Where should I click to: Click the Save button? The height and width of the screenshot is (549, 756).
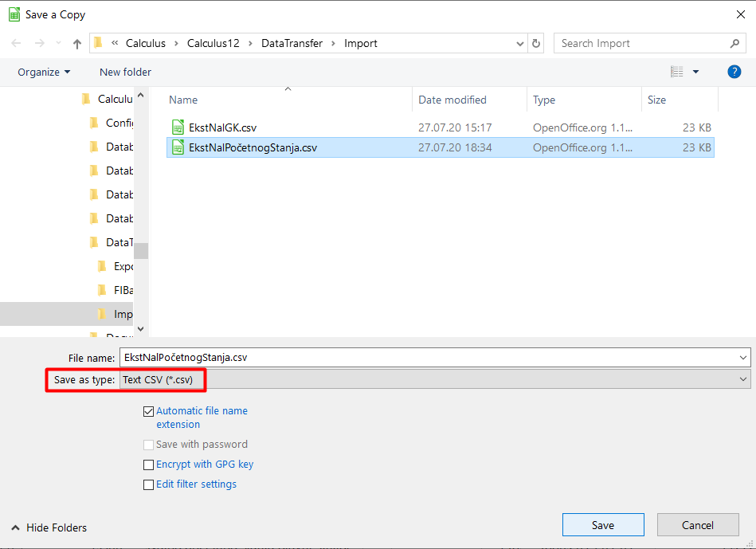[603, 525]
